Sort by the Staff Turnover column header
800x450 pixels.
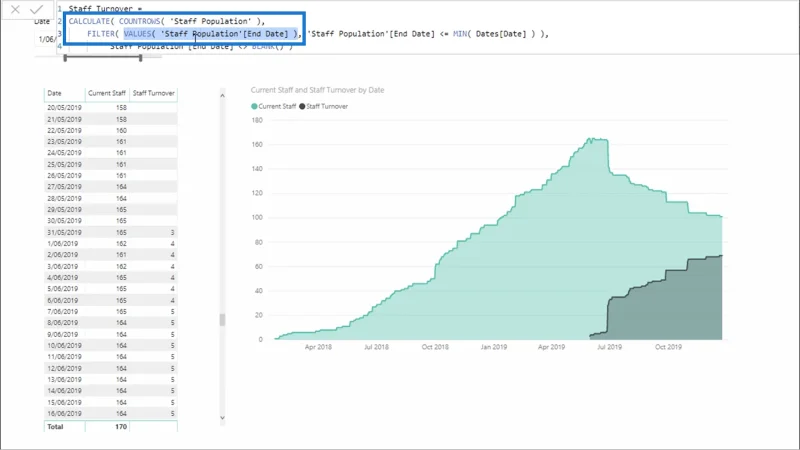click(x=154, y=93)
